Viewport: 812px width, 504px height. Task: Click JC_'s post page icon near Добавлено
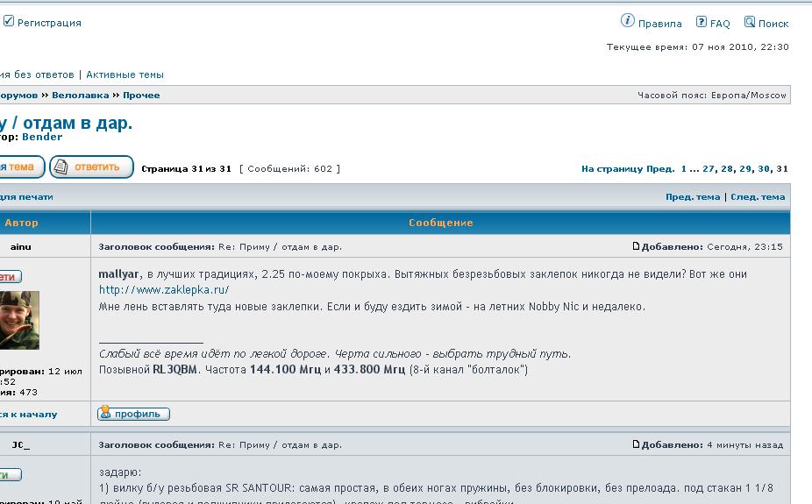[x=637, y=444]
